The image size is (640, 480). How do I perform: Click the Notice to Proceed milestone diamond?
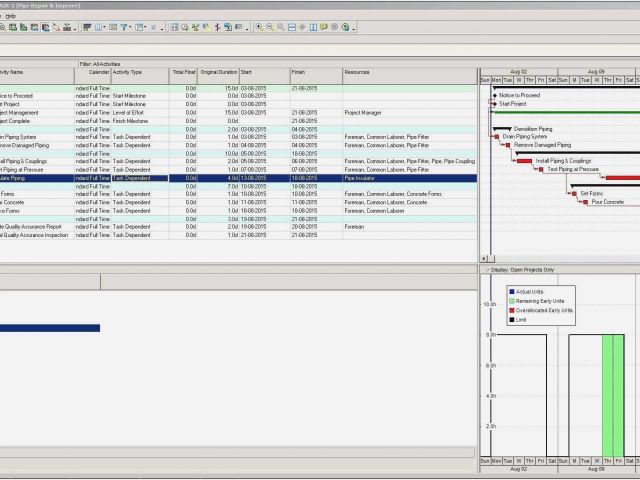pos(494,95)
